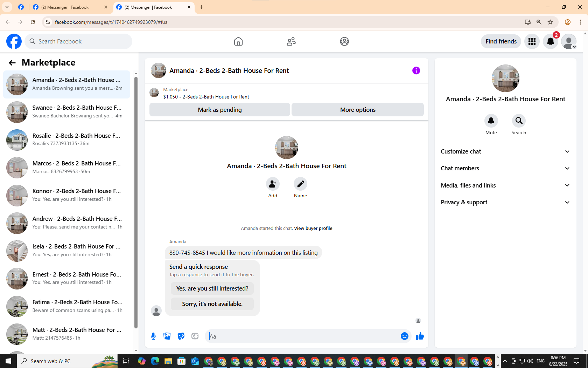Open the Swanee conversation

[x=66, y=112]
